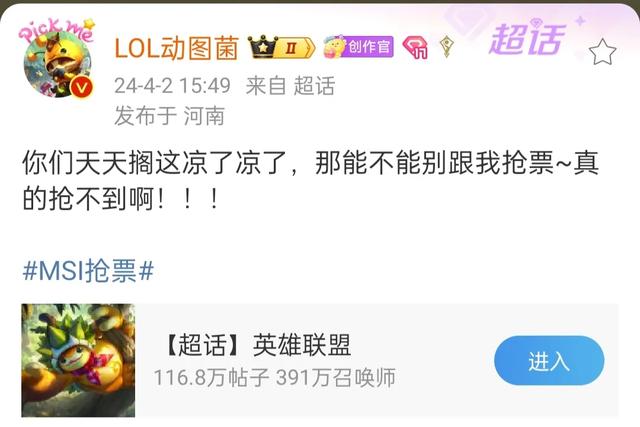The height and width of the screenshot is (427, 640).
Task: Tap the 创作官 creator badge
Action: click(358, 47)
